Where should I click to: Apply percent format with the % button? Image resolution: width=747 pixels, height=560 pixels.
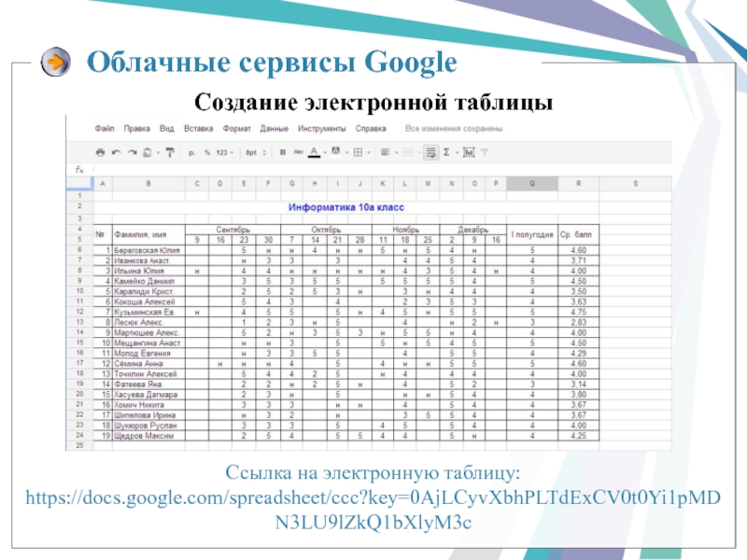(207, 153)
